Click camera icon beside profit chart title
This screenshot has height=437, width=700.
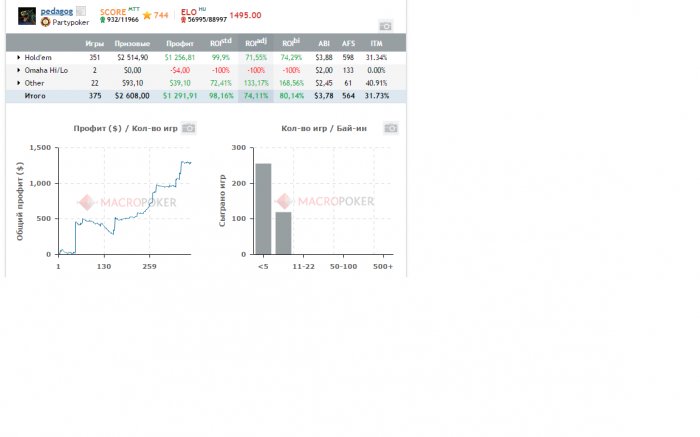188,128
